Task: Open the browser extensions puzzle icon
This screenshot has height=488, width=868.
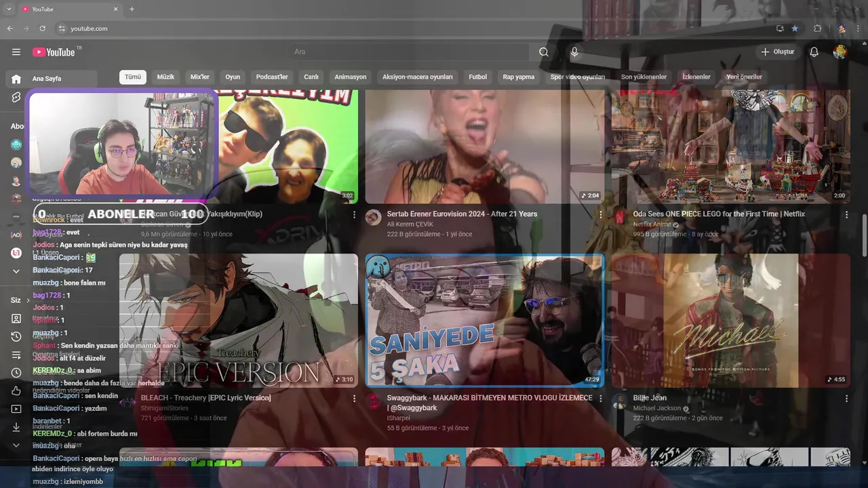Action: coord(818,28)
